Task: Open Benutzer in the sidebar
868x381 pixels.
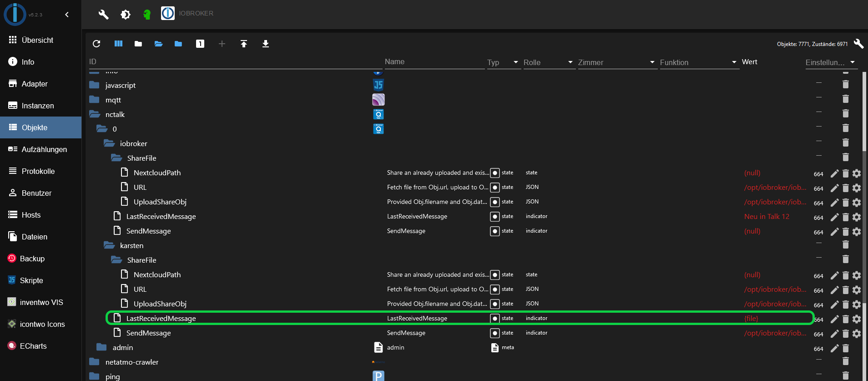Action: (x=40, y=193)
